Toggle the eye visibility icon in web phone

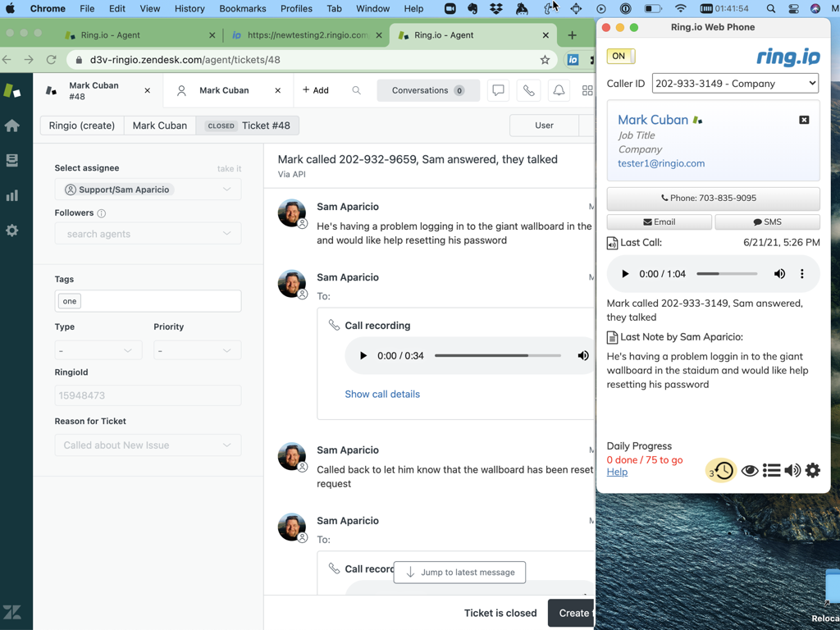(750, 470)
